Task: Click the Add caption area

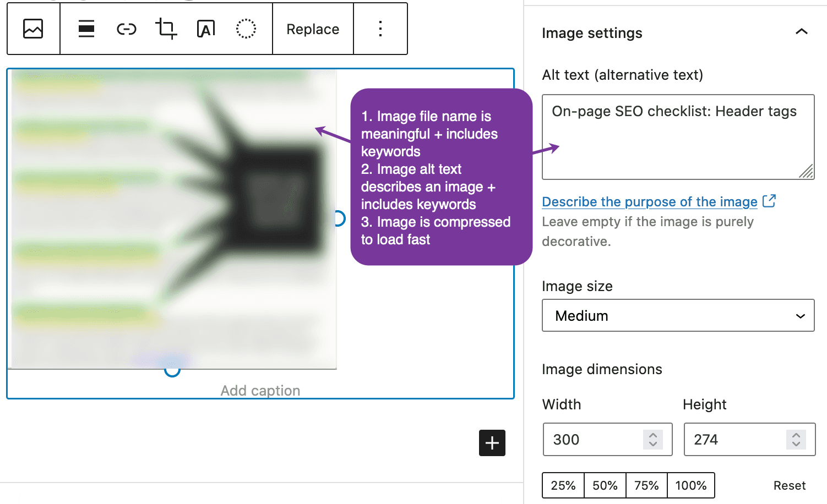Action: tap(259, 390)
